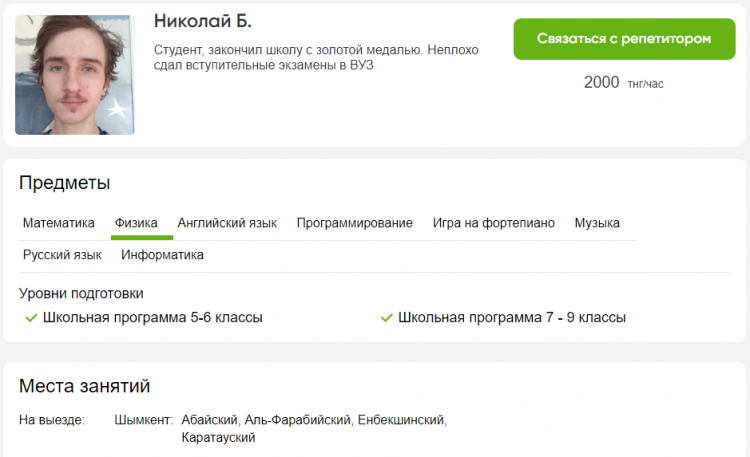This screenshot has height=457, width=750.
Task: Switch to the Математика subject tab
Action: pyautogui.click(x=59, y=223)
